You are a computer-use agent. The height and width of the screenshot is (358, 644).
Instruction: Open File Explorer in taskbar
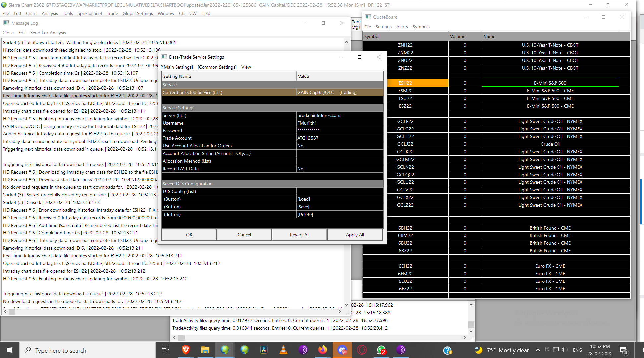pyautogui.click(x=205, y=350)
